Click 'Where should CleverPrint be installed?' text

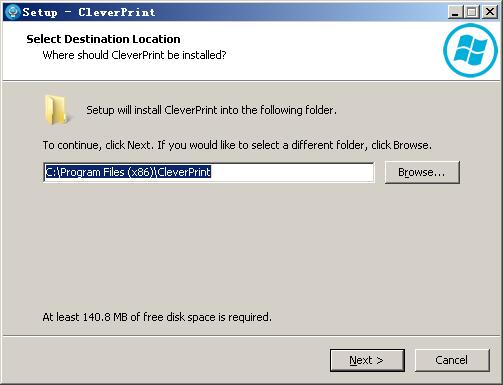(x=134, y=55)
